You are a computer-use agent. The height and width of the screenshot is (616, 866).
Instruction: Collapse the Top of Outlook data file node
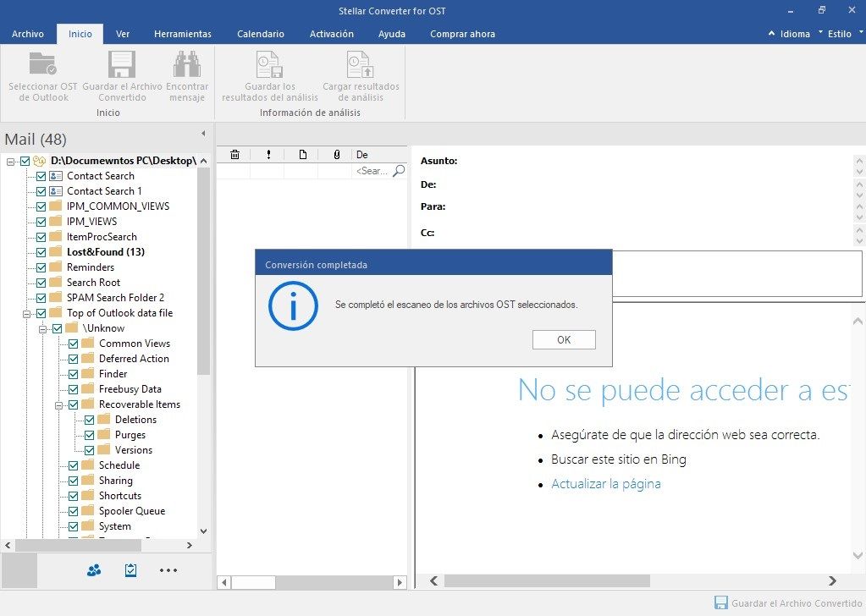point(26,314)
